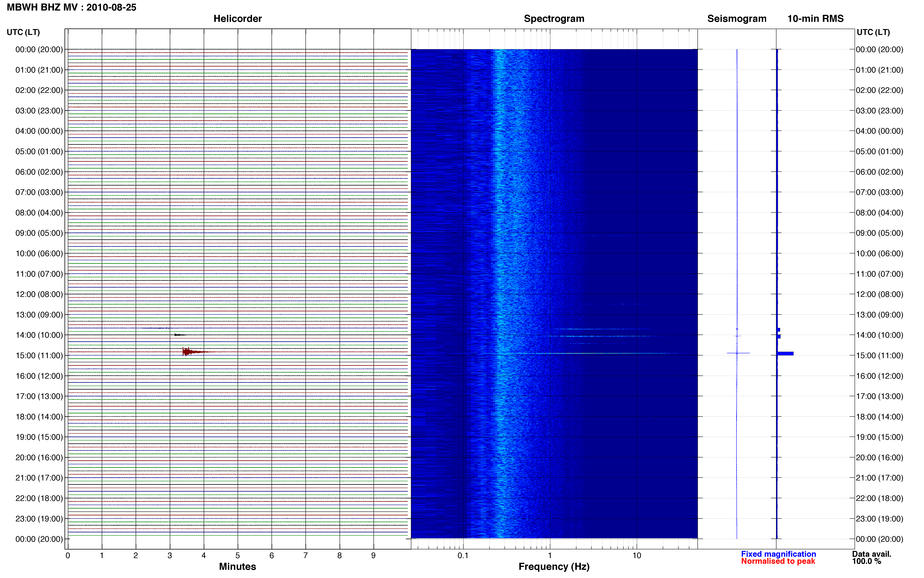
Task: Click the bottommost "00:00 (20:00)" on right axis
Action: click(880, 539)
